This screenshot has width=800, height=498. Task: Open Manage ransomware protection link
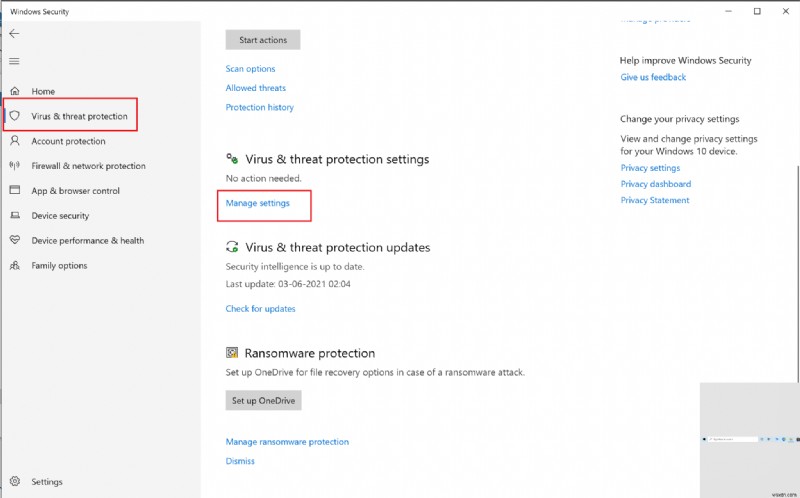coord(287,441)
